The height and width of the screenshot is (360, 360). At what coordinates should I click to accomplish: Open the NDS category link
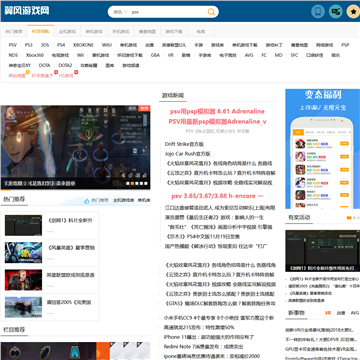[x=13, y=55]
